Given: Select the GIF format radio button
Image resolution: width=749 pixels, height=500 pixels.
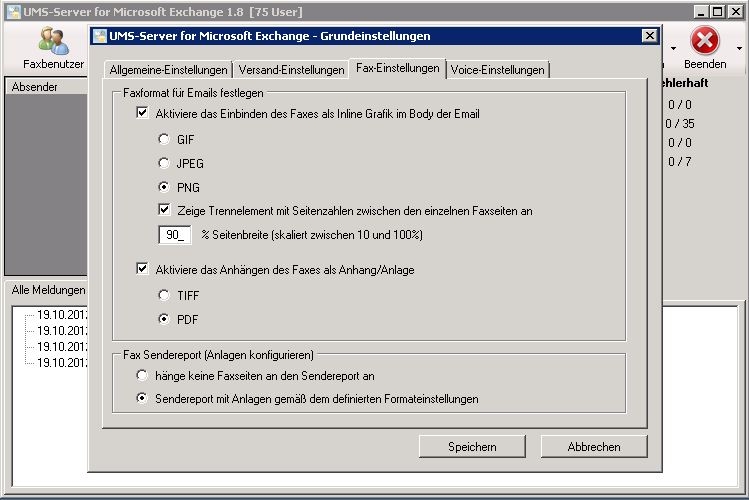Looking at the screenshot, I should tap(164, 139).
